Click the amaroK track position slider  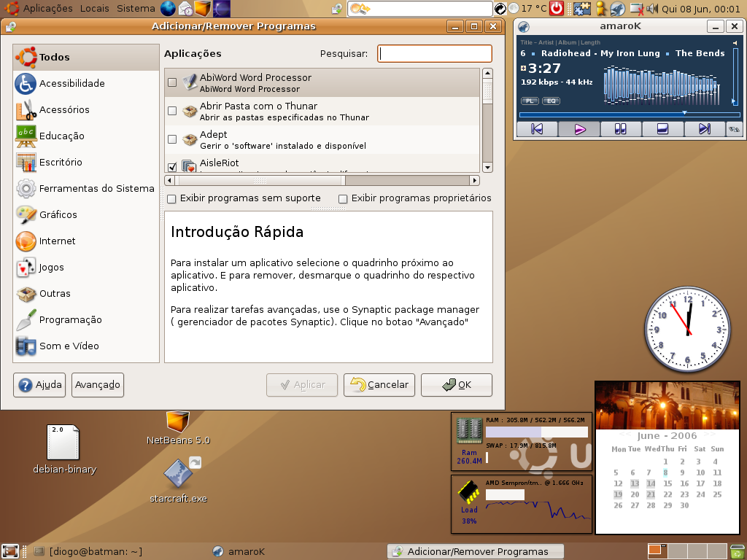point(630,114)
